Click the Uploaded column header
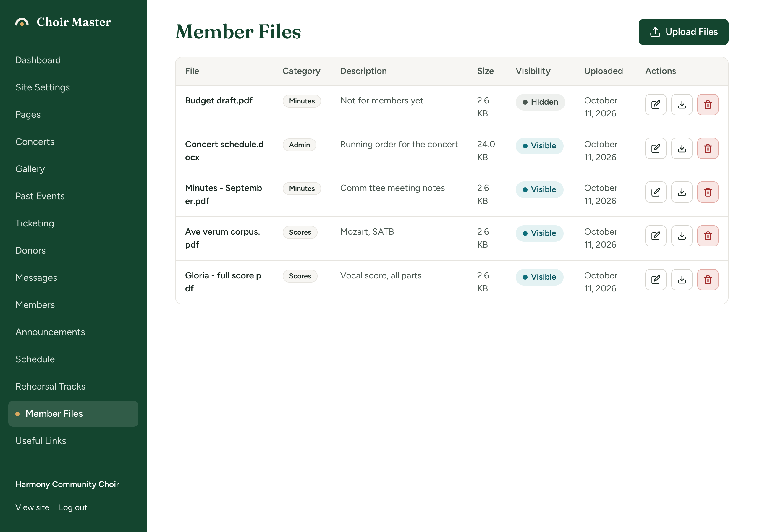 tap(603, 71)
